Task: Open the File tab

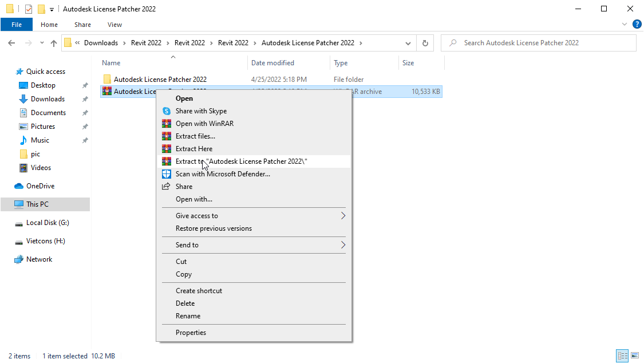Action: [x=17, y=25]
